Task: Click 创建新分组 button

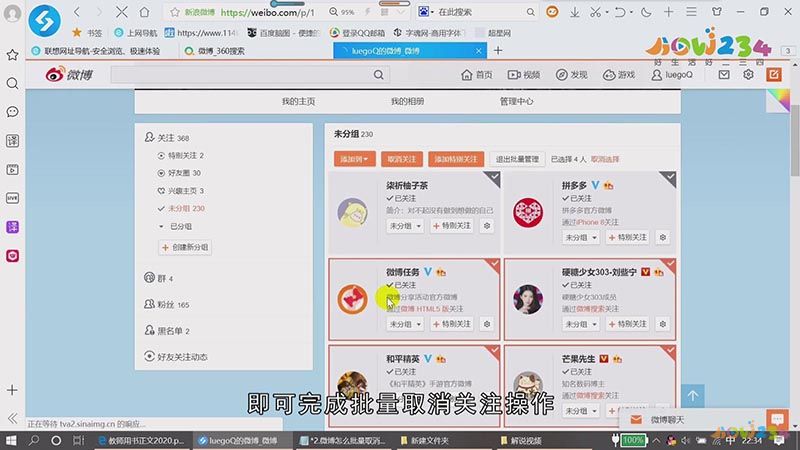Action: click(185, 247)
